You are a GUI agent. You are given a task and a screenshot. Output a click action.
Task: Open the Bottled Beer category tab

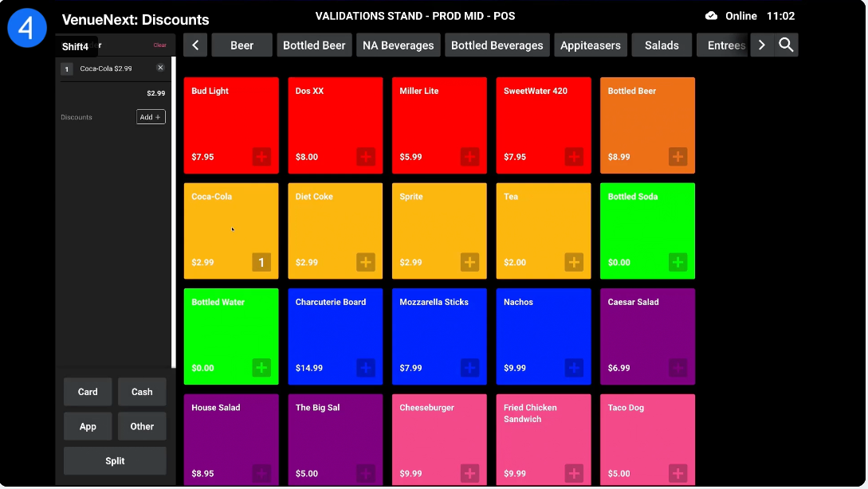(314, 45)
